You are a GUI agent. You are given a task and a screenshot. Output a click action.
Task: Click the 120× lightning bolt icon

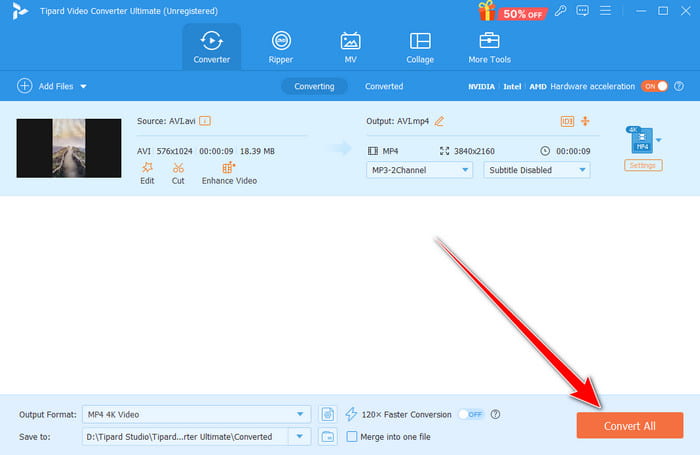pyautogui.click(x=351, y=414)
